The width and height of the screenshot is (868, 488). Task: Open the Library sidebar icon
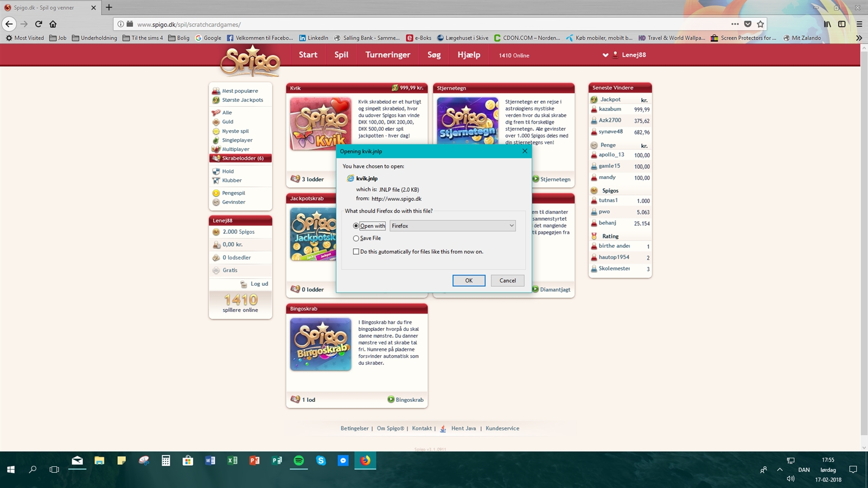[x=827, y=24]
